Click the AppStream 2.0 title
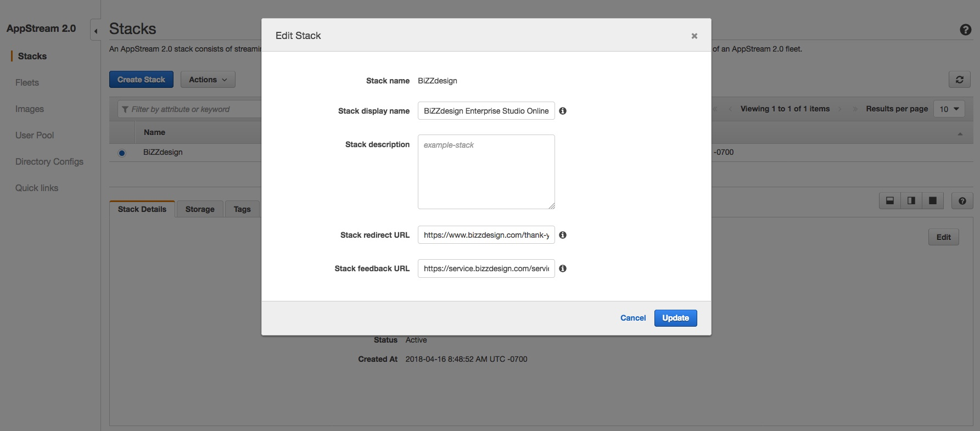Image resolution: width=980 pixels, height=431 pixels. [41, 29]
